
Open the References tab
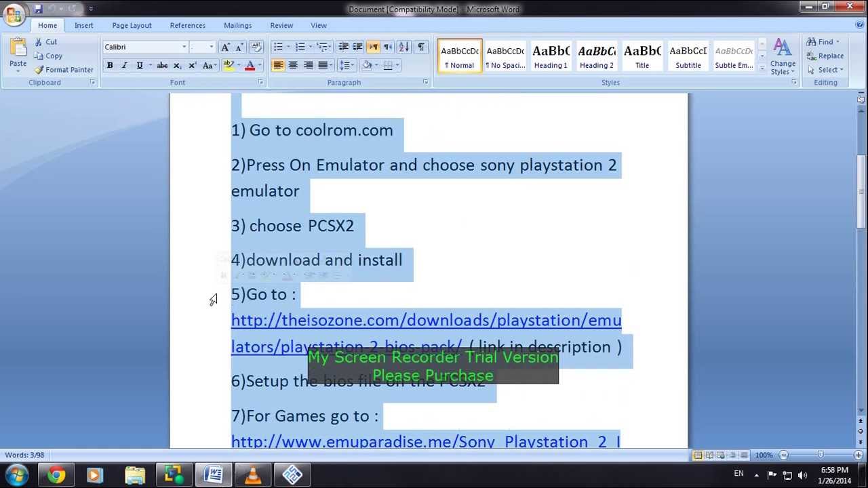tap(187, 25)
